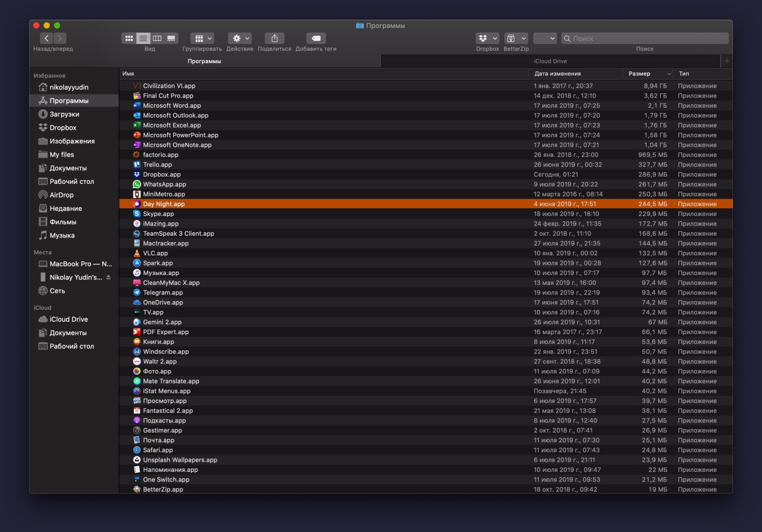
Task: Open the Dropbox toolbar dropdown
Action: coord(488,38)
